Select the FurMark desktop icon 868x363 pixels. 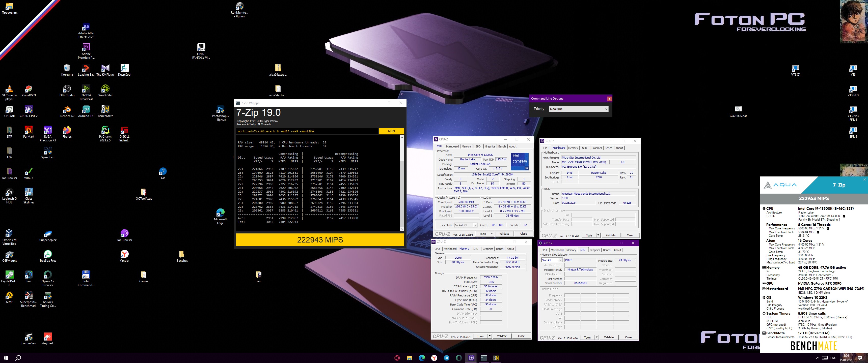pyautogui.click(x=29, y=132)
